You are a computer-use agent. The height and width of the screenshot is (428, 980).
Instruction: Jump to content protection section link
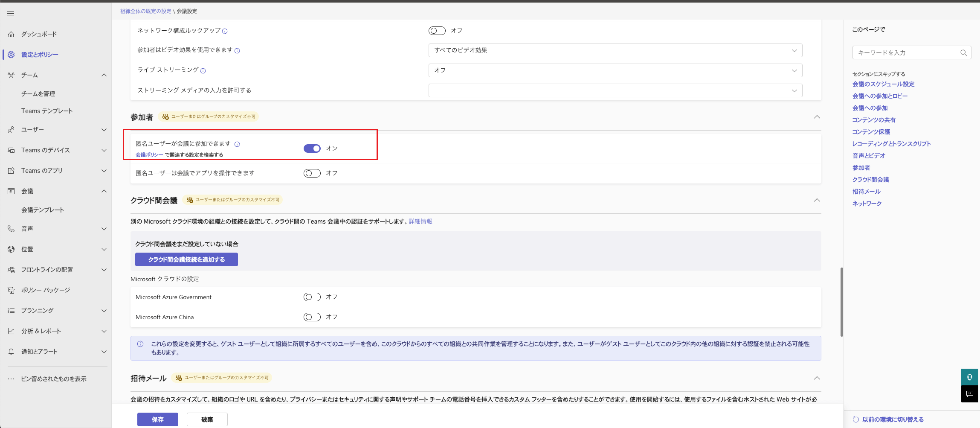click(x=871, y=132)
